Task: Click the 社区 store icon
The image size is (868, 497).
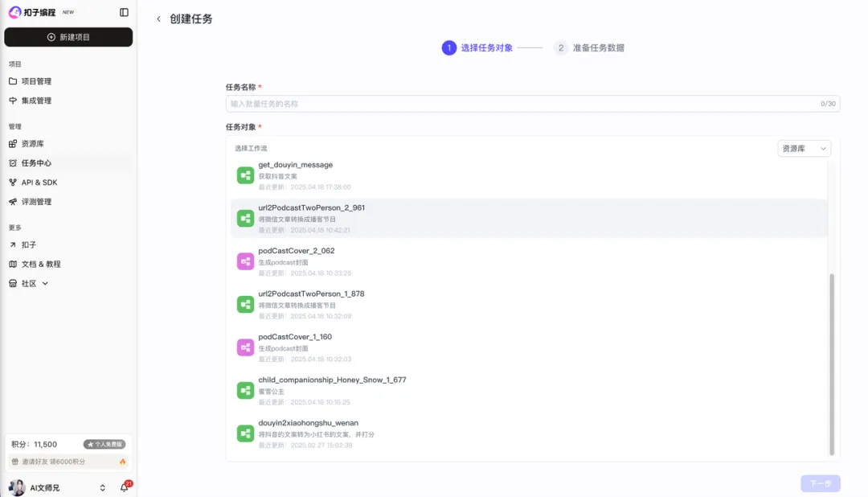Action: [x=13, y=284]
